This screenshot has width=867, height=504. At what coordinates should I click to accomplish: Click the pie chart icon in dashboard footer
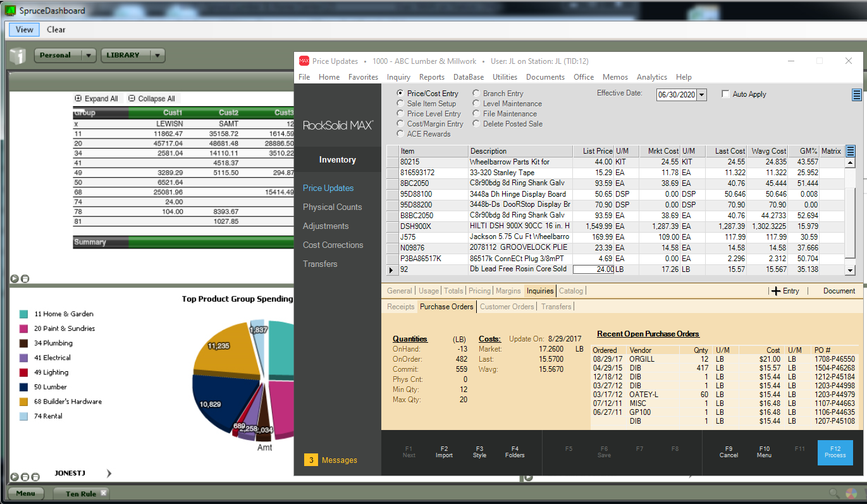[851, 493]
